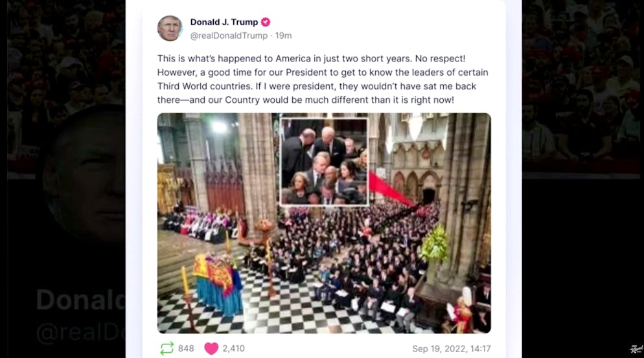Like the post with the pink heart
The image size is (644, 358).
pos(211,348)
